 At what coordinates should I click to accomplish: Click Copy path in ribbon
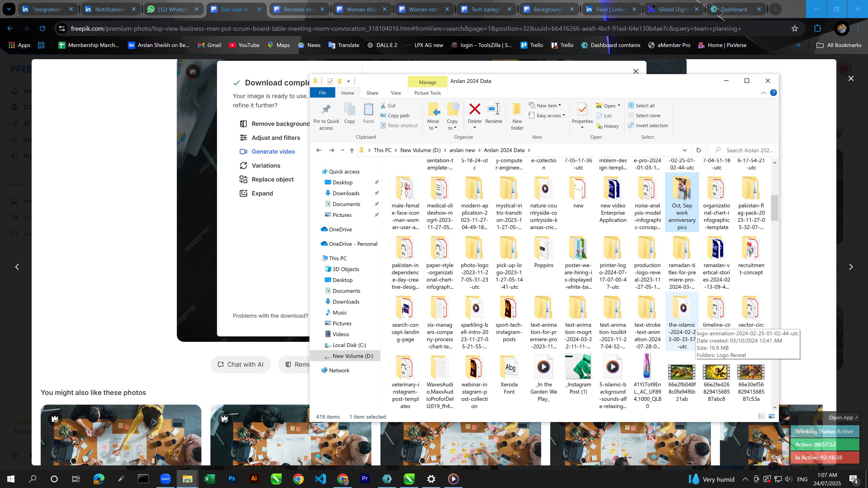395,115
